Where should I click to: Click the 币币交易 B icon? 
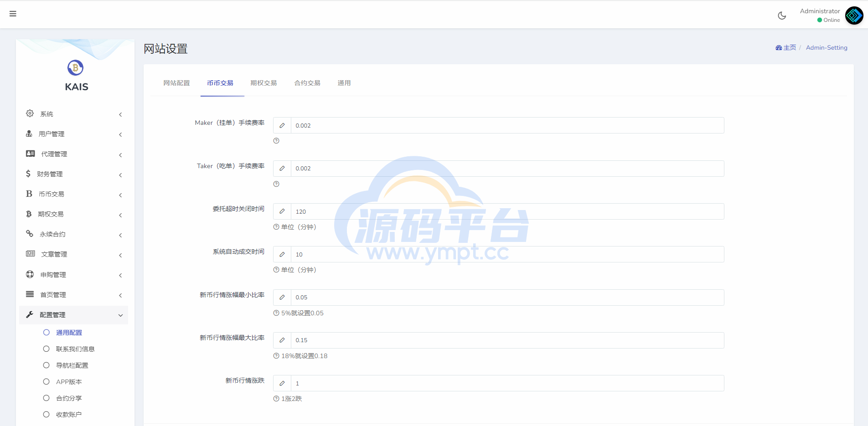pyautogui.click(x=29, y=194)
